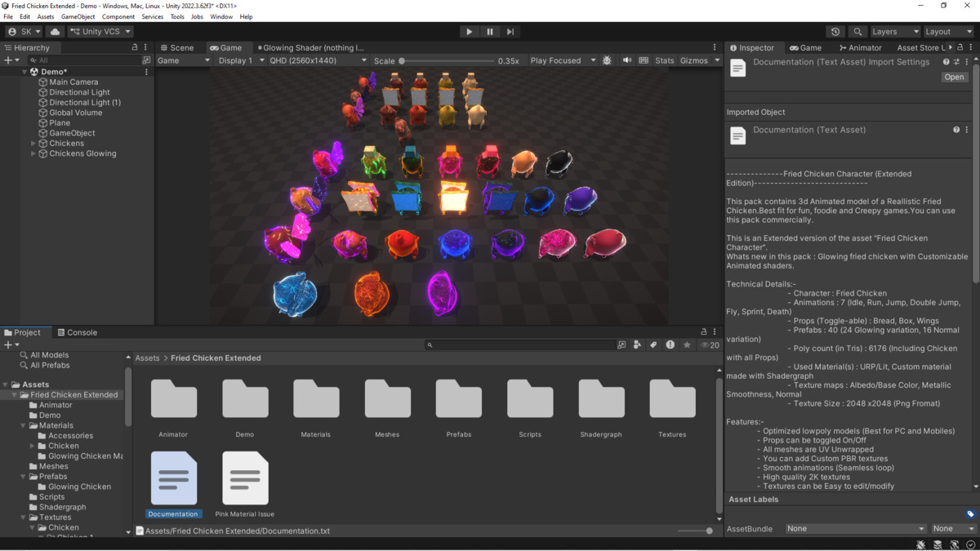Click the Play button in the toolbar
This screenshot has width=980, height=551.
point(469,32)
